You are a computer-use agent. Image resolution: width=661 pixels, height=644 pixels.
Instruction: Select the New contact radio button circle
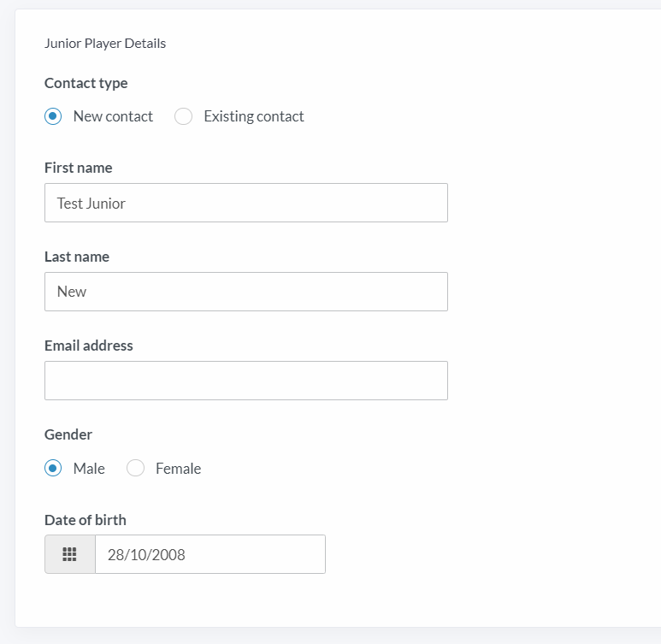(53, 116)
